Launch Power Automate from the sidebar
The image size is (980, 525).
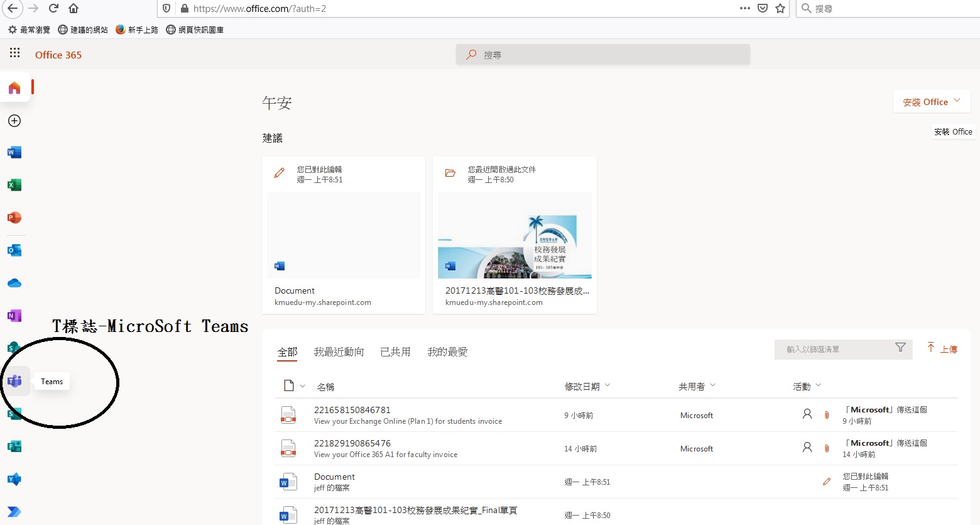click(x=14, y=512)
